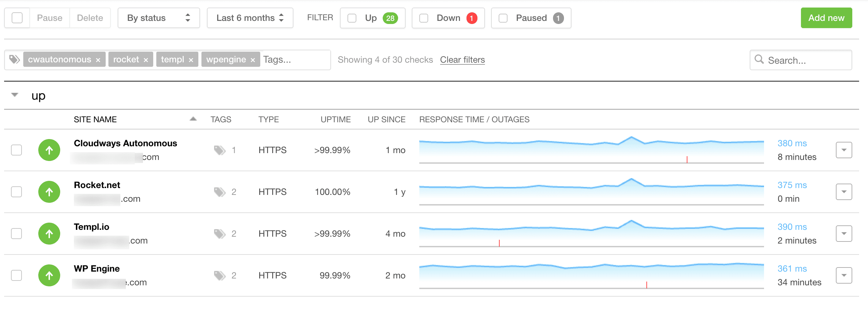Open the By status grouping dropdown
The image size is (868, 311).
pos(159,18)
